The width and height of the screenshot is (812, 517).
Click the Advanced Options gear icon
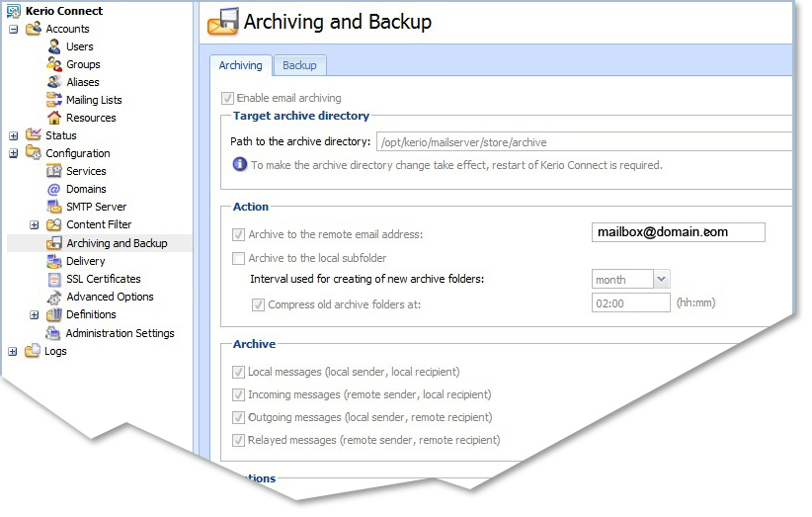54,297
